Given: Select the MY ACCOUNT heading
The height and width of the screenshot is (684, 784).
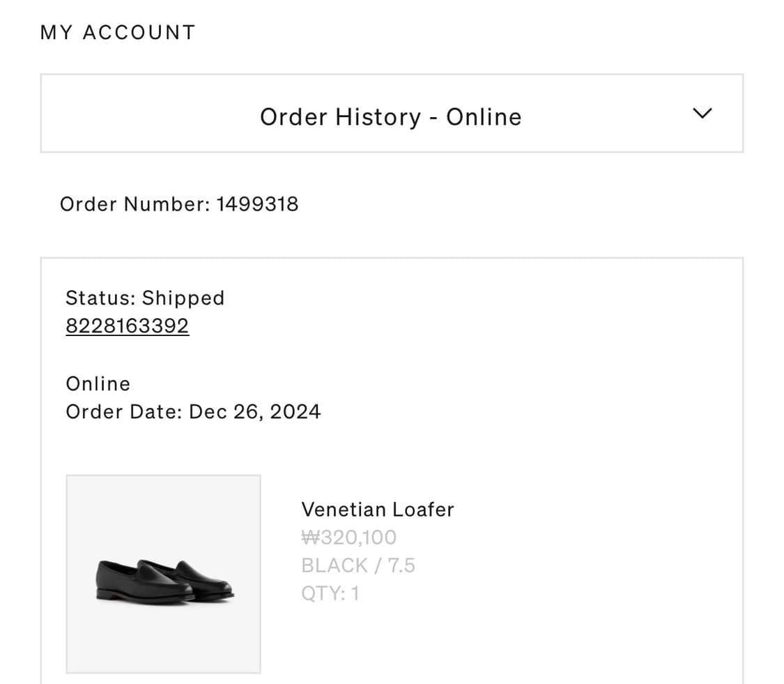Looking at the screenshot, I should click(x=117, y=32).
